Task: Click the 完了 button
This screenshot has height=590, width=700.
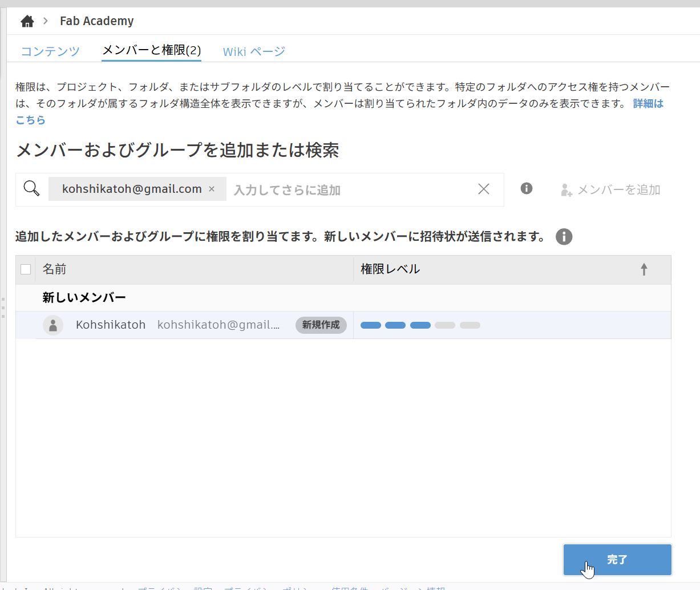Action: 617,559
